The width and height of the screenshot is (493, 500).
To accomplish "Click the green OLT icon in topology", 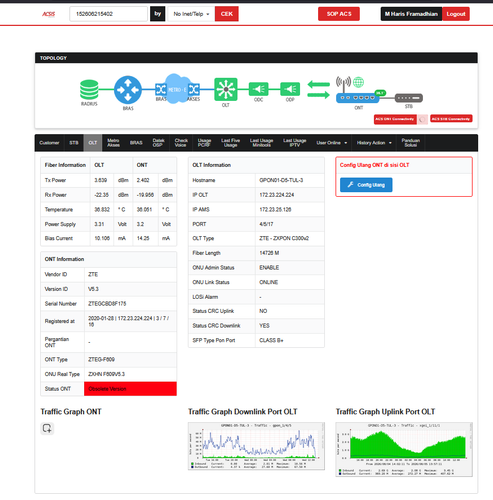I will 226,89.
